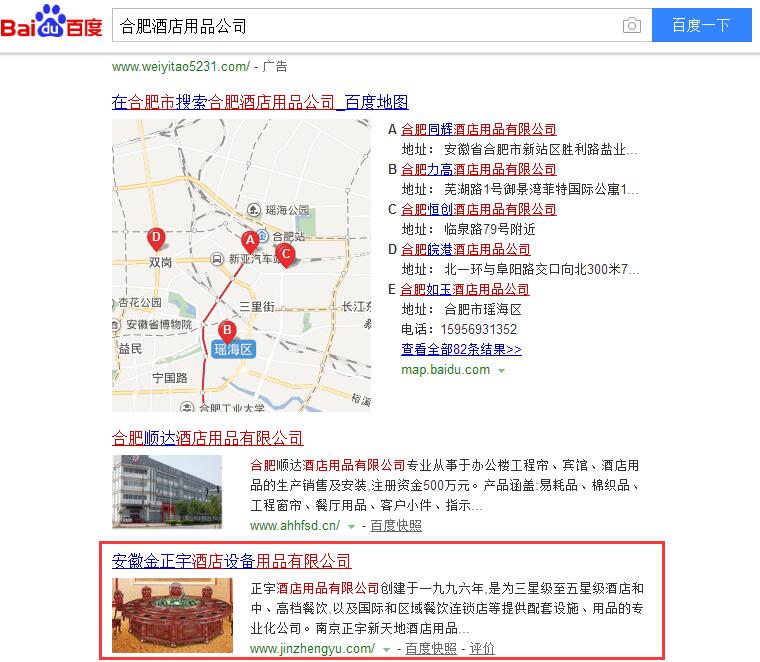Click the 合肥站 station icon on map
760x662 pixels.
pos(263,236)
